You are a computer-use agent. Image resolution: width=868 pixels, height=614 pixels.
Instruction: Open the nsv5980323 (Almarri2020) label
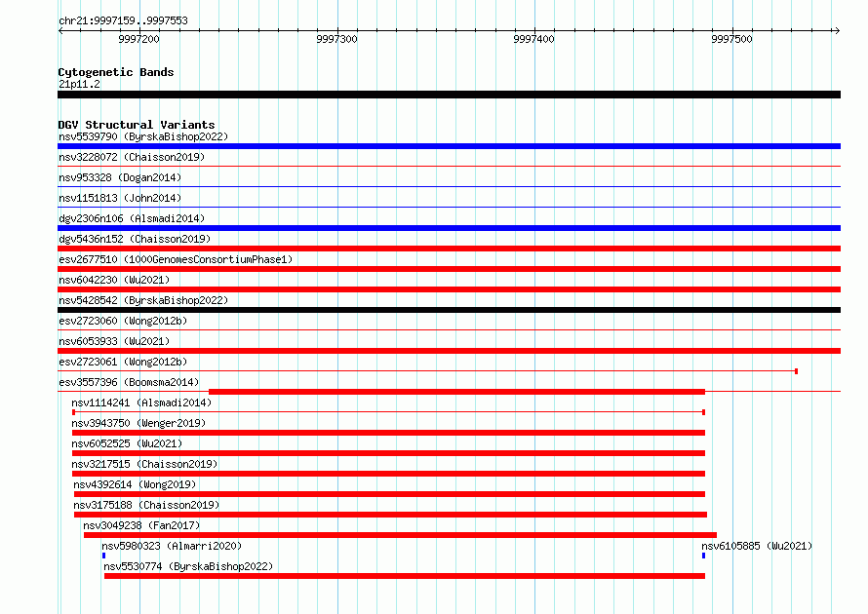(x=172, y=546)
